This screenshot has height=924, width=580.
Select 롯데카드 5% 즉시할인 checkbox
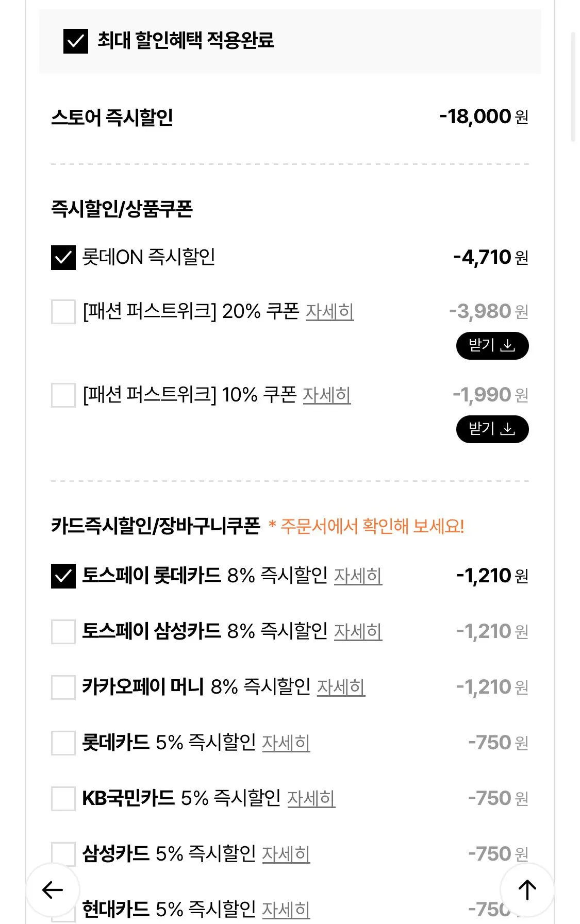click(x=63, y=743)
